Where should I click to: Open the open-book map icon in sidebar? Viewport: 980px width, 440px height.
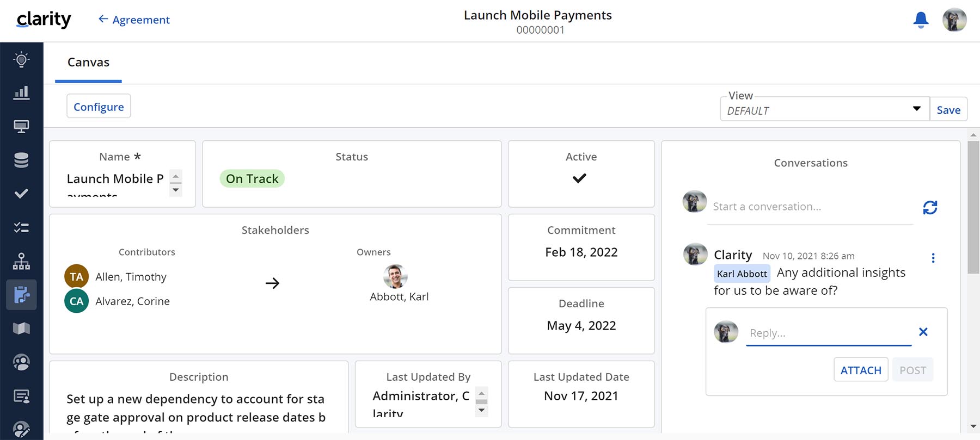(x=21, y=329)
